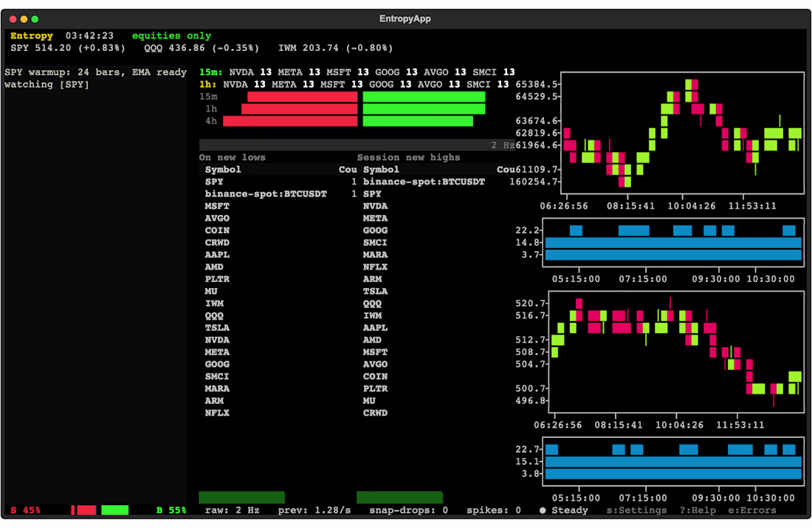Select the green 4h breadth bar
Viewport: 812px width, 528px height.
pos(418,121)
